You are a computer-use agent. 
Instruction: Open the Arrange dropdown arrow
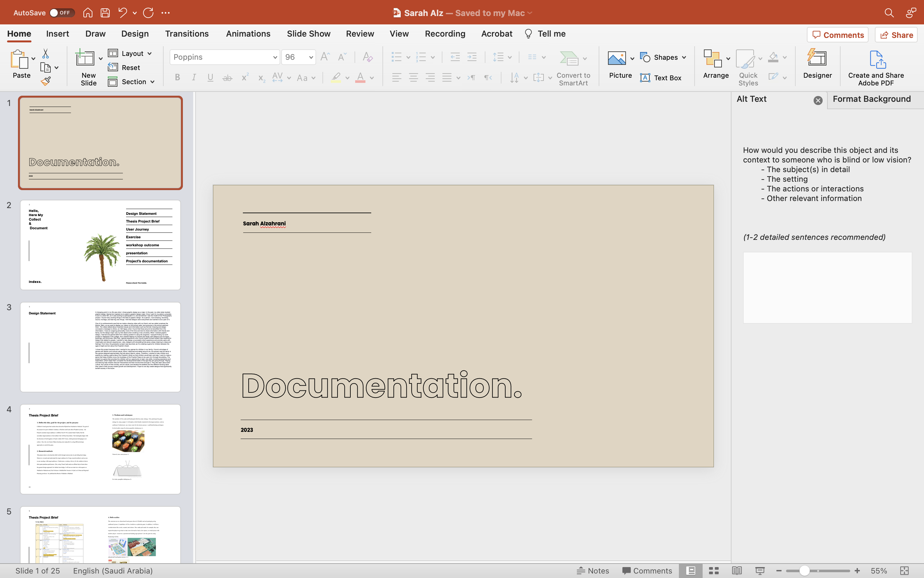tap(728, 58)
